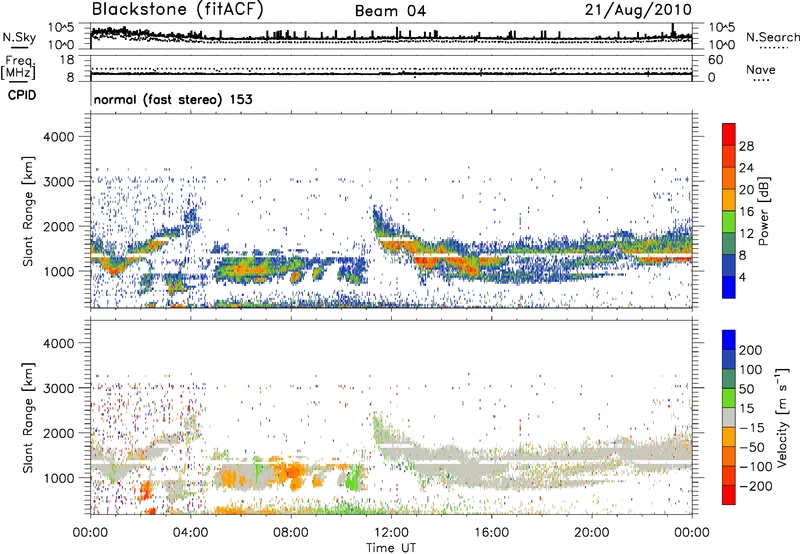Click the 'Power [dB]' colorbar label

[x=764, y=211]
